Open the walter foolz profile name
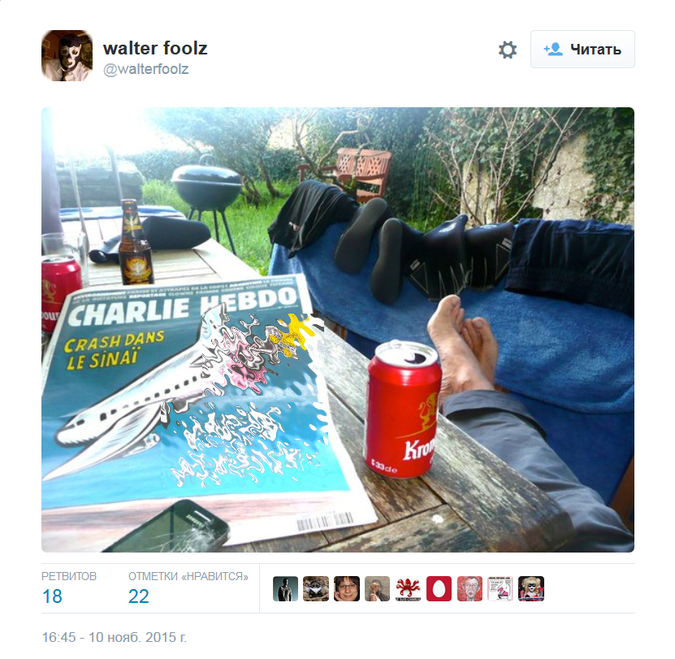This screenshot has width=675, height=659. pos(155,48)
